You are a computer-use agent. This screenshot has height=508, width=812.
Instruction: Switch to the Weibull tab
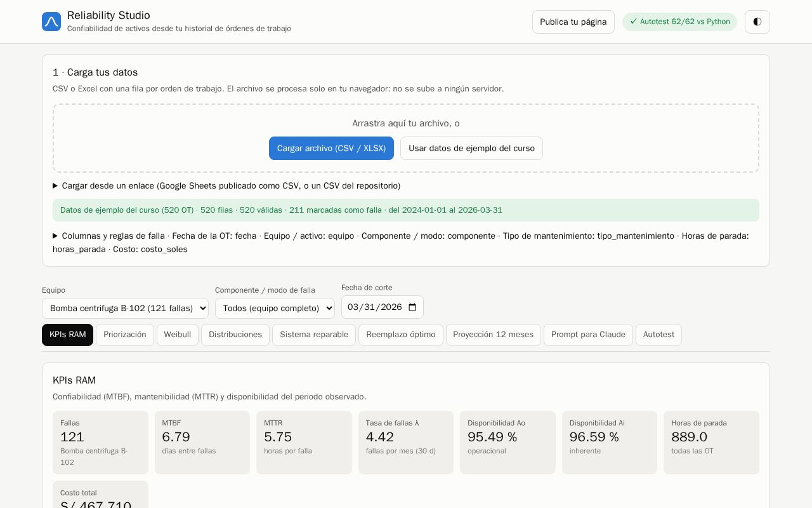pyautogui.click(x=178, y=335)
